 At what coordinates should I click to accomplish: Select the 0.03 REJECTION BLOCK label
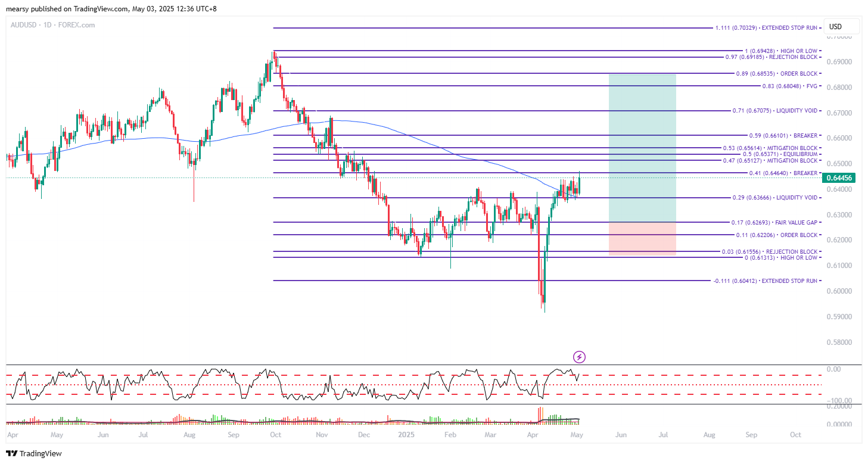coord(771,251)
